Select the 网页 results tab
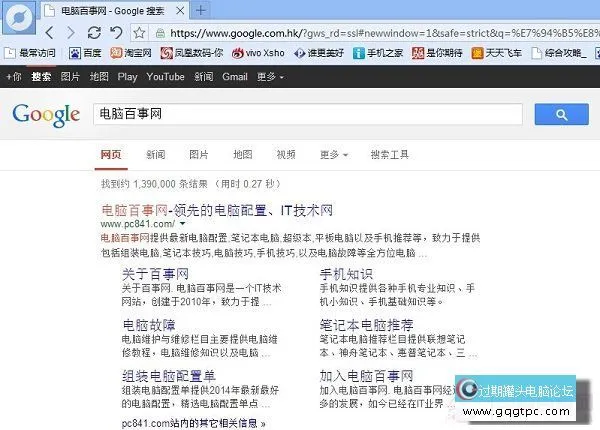 (111, 155)
